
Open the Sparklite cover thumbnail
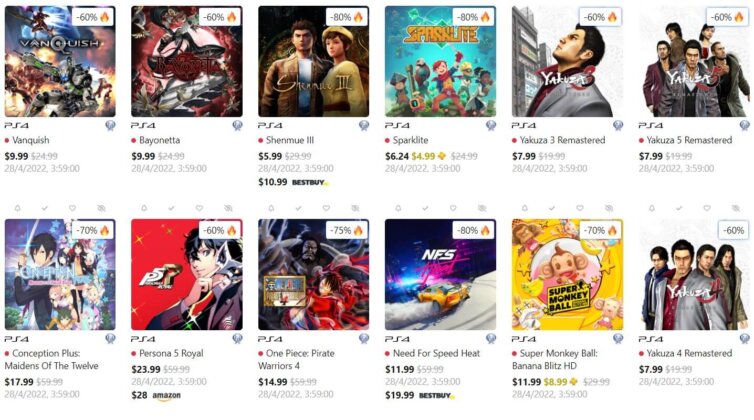[x=440, y=61]
